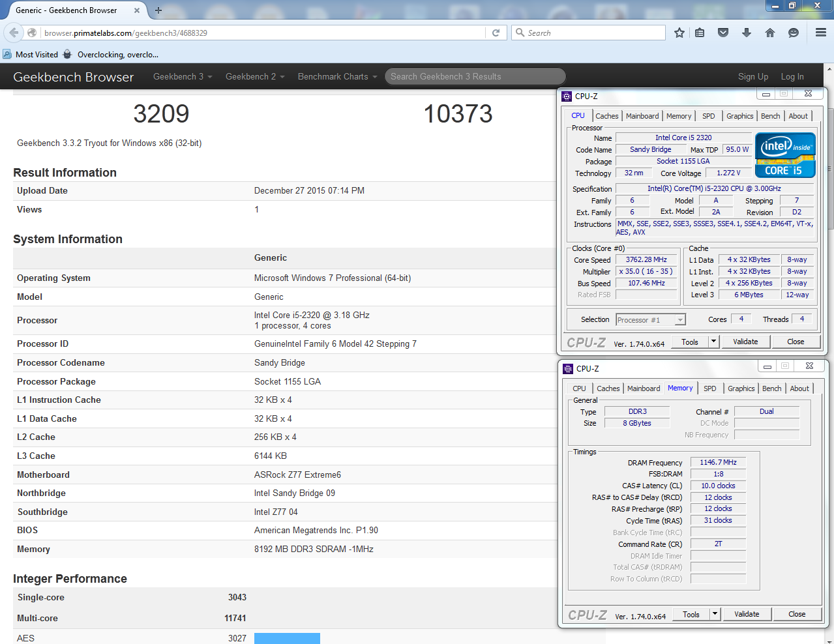Click the DRAM Frequency value 1146.7 MHz

pyautogui.click(x=718, y=462)
